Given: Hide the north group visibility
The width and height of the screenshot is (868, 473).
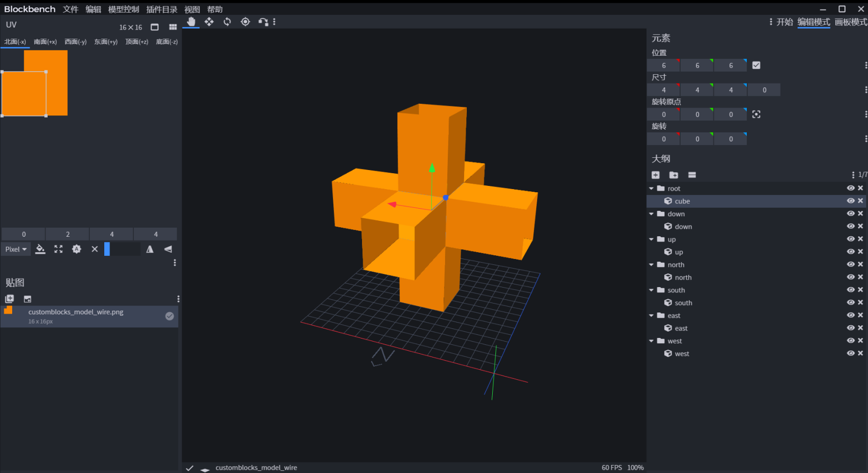Looking at the screenshot, I should click(x=851, y=264).
